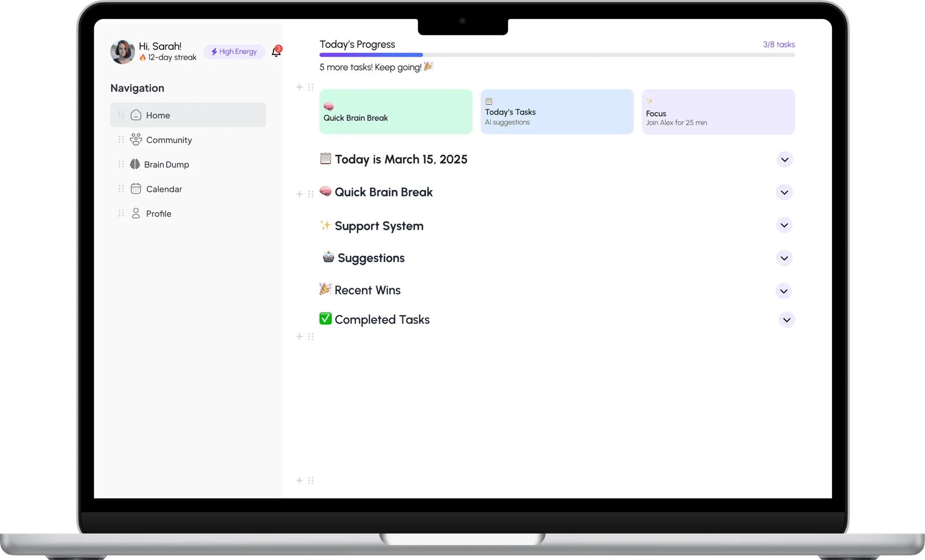Click the "Hi, Sarah!" greeting
The height and width of the screenshot is (560, 925).
160,46
